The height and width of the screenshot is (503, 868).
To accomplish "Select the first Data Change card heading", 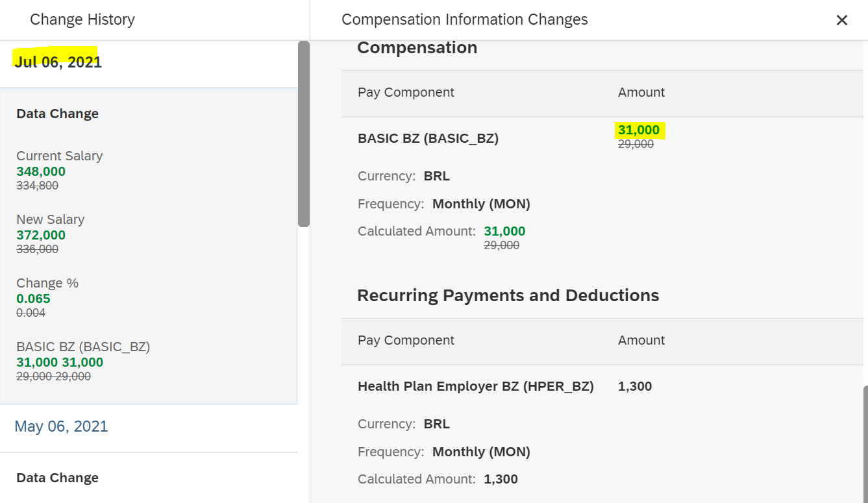I will click(58, 114).
